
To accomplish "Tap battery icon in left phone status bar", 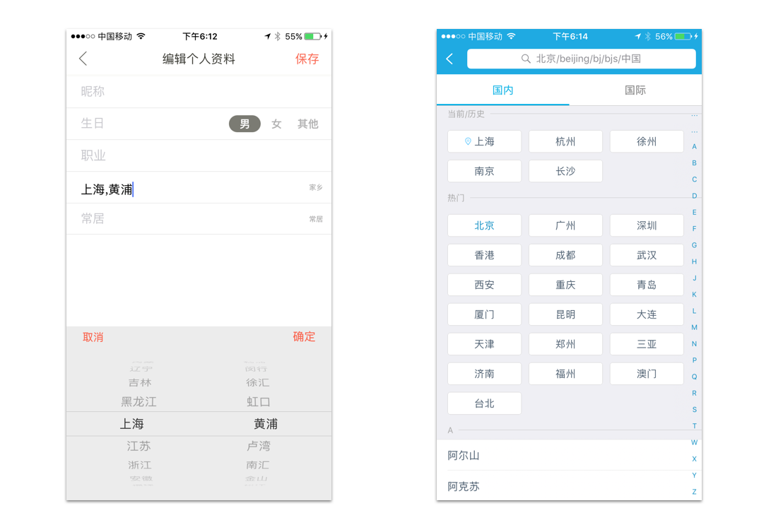I will tap(312, 36).
